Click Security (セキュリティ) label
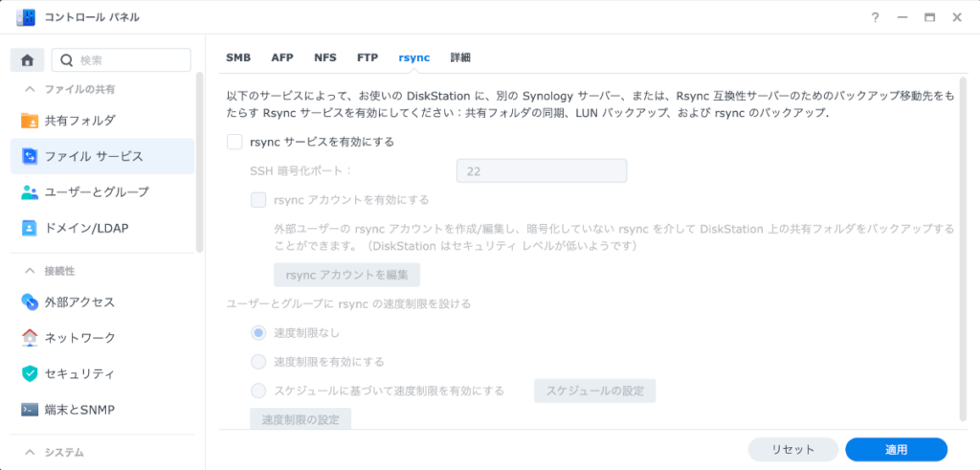The width and height of the screenshot is (980, 470). (x=79, y=373)
